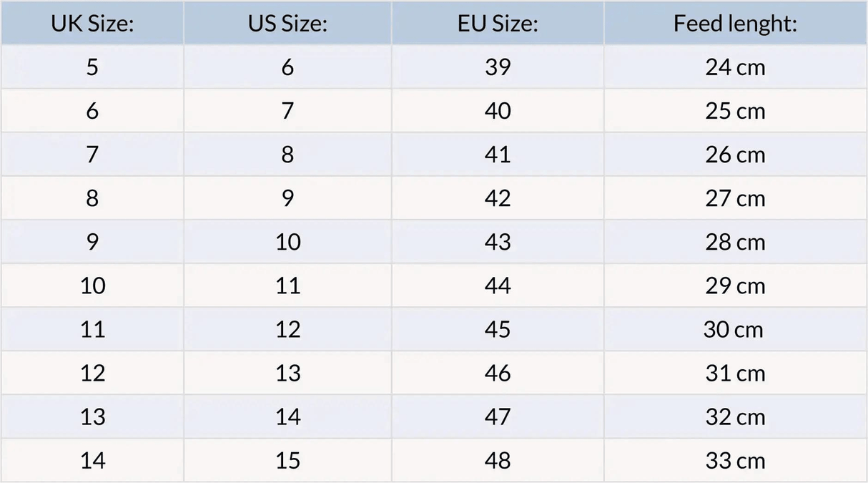
Task: Select the UK size 9 cell
Action: point(92,242)
